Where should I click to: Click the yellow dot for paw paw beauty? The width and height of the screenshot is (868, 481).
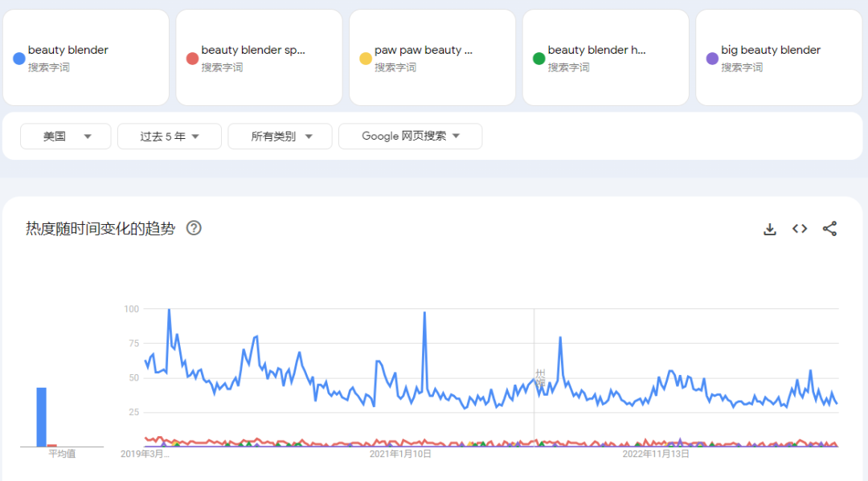[366, 59]
